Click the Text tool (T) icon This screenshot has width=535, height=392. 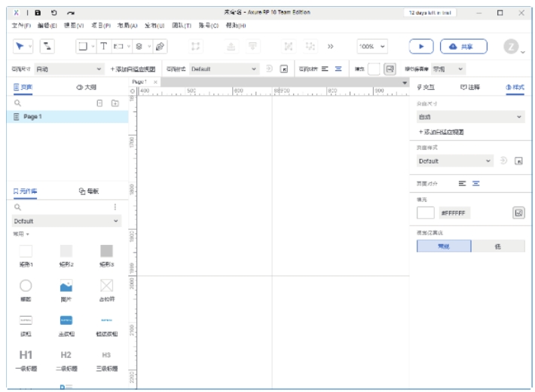pos(103,47)
